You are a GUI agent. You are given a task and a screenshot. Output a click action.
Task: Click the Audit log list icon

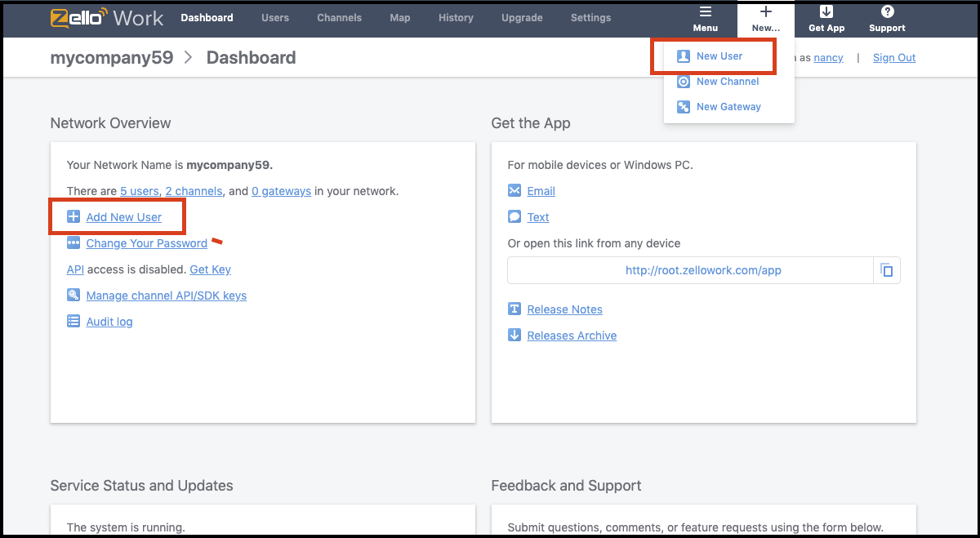coord(73,321)
